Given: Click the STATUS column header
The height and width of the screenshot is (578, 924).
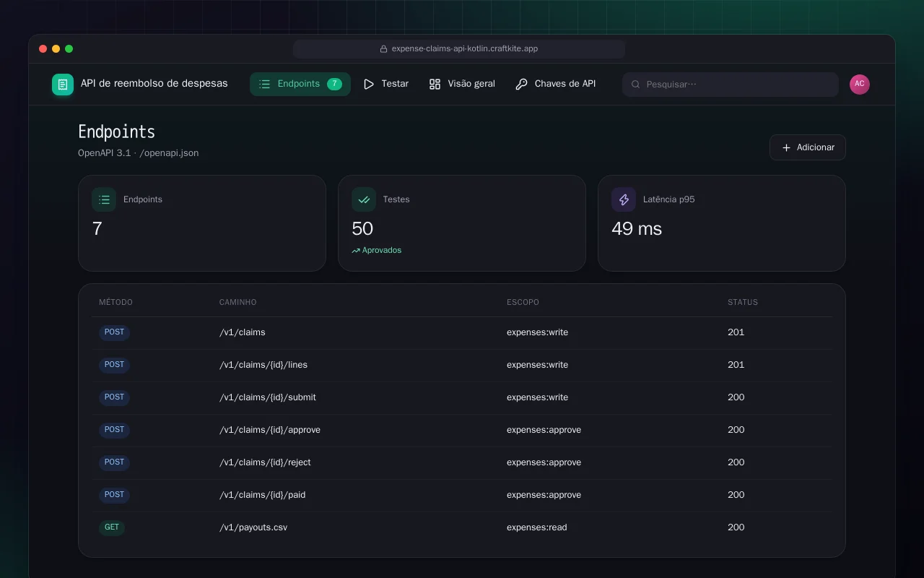Looking at the screenshot, I should 743,302.
